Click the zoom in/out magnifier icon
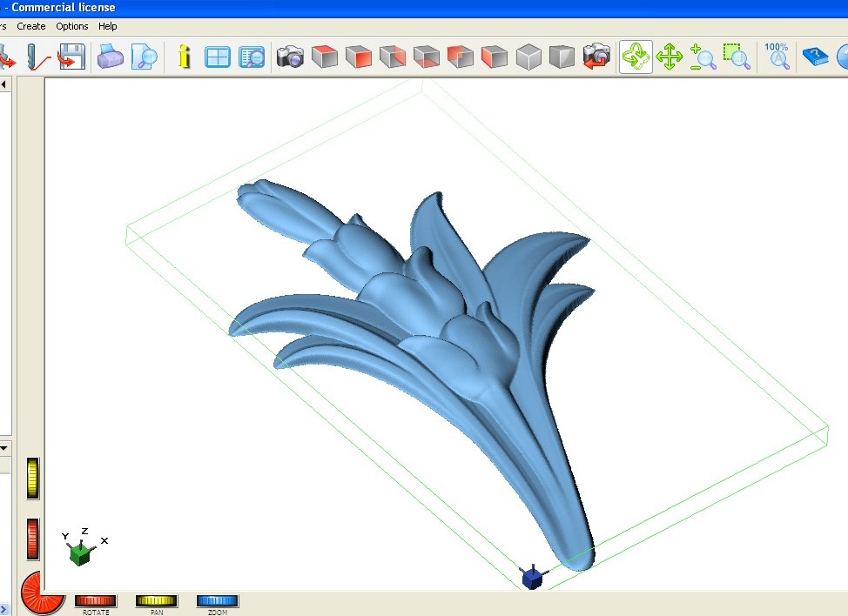848x616 pixels. [703, 57]
